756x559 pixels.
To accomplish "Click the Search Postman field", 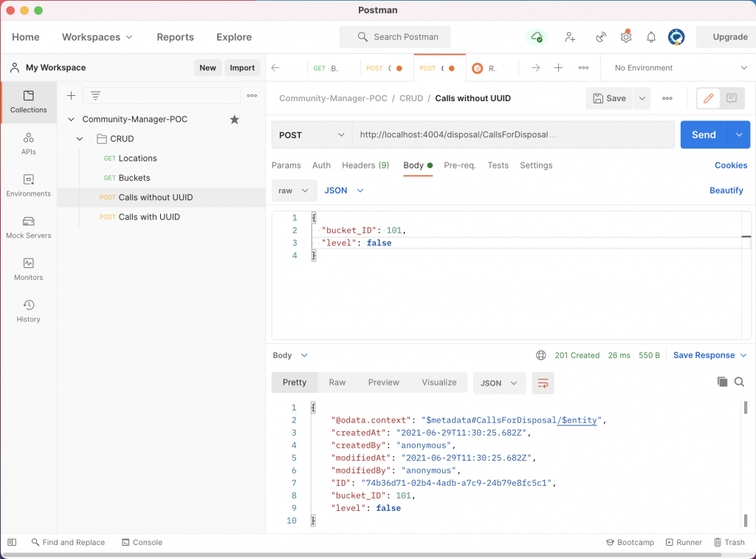I will click(395, 37).
